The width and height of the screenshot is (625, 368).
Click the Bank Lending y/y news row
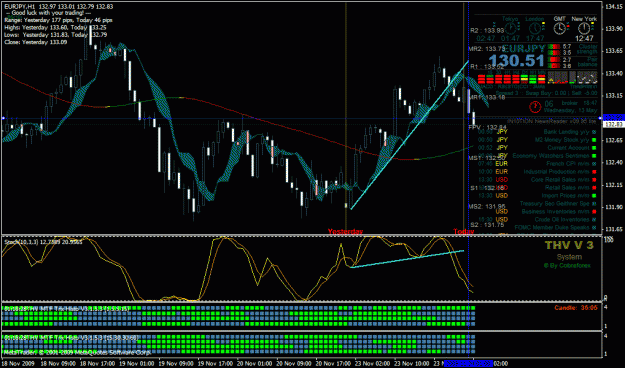click(537, 132)
